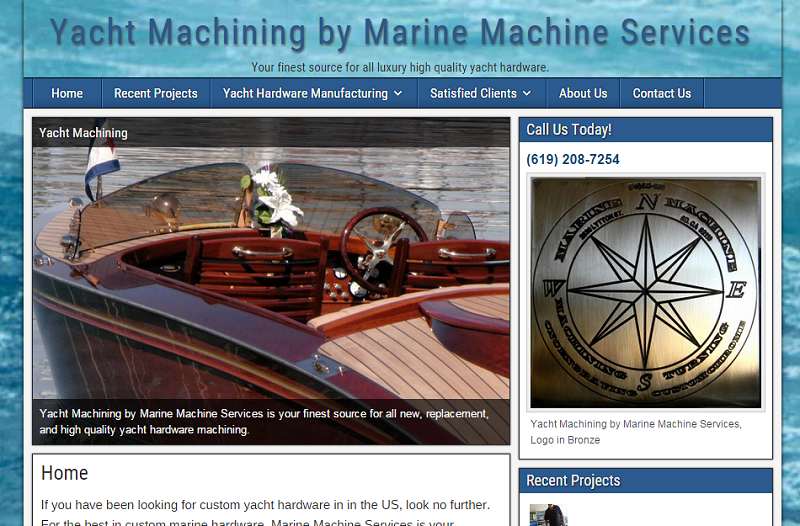Navigate to Contact Us
This screenshot has width=800, height=526.
(x=662, y=93)
